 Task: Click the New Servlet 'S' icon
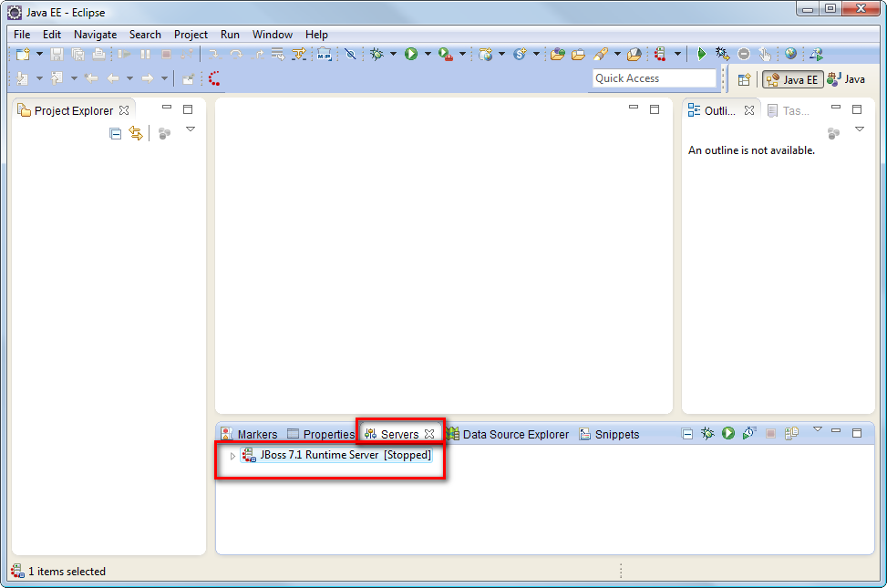tap(520, 55)
